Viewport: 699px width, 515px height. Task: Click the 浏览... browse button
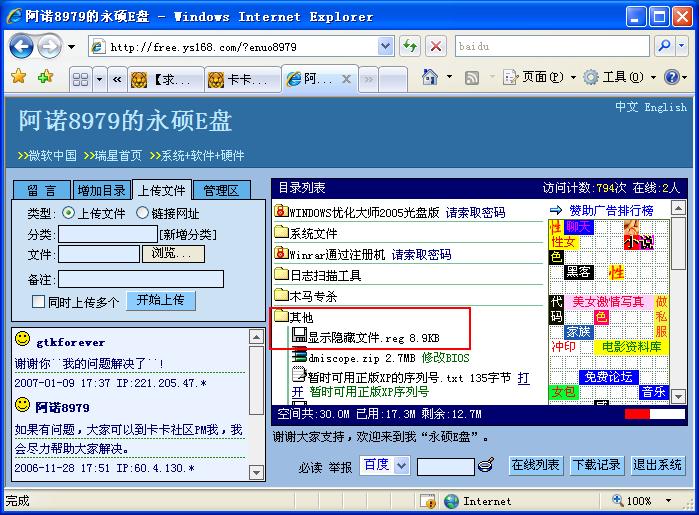pyautogui.click(x=173, y=253)
